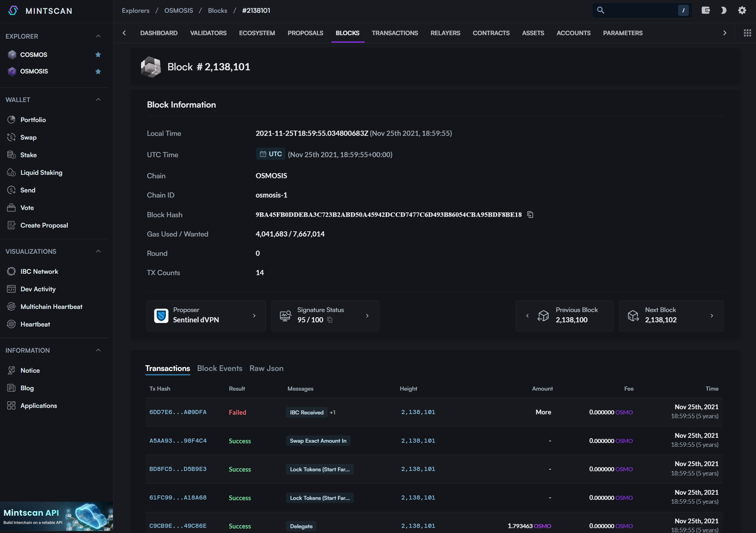This screenshot has width=756, height=533.
Task: Open the apps grid icon
Action: pyautogui.click(x=747, y=33)
